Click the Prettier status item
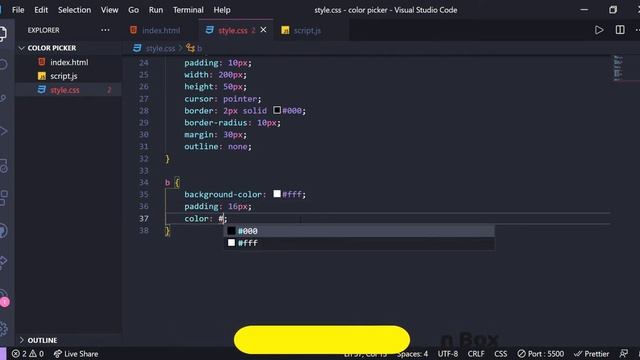The height and width of the screenshot is (360, 640). coord(591,354)
